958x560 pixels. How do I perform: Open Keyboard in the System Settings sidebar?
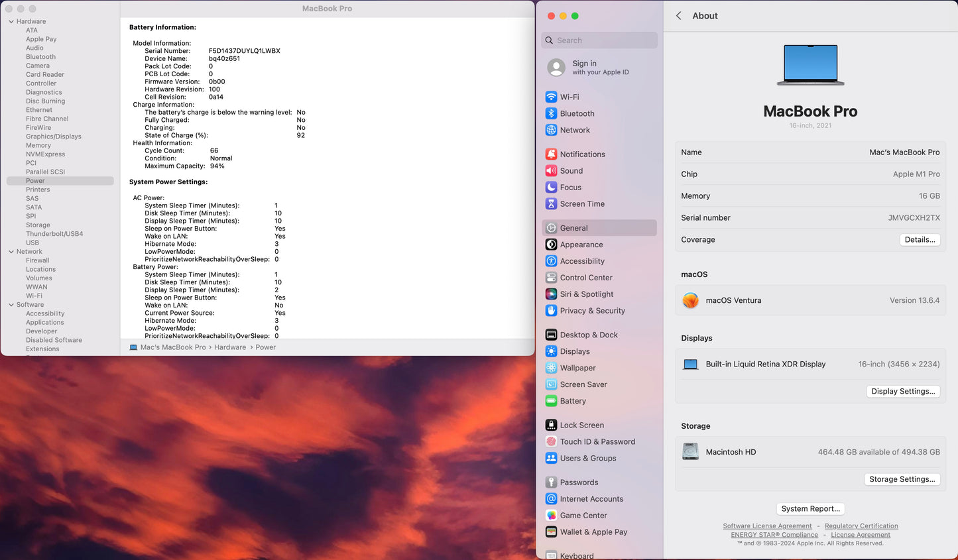(577, 556)
